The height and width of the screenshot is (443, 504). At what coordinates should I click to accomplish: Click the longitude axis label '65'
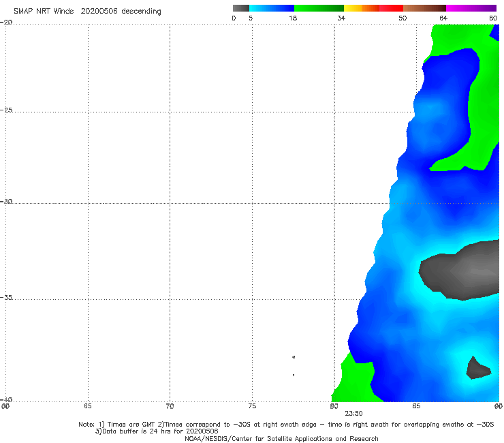pyautogui.click(x=88, y=406)
